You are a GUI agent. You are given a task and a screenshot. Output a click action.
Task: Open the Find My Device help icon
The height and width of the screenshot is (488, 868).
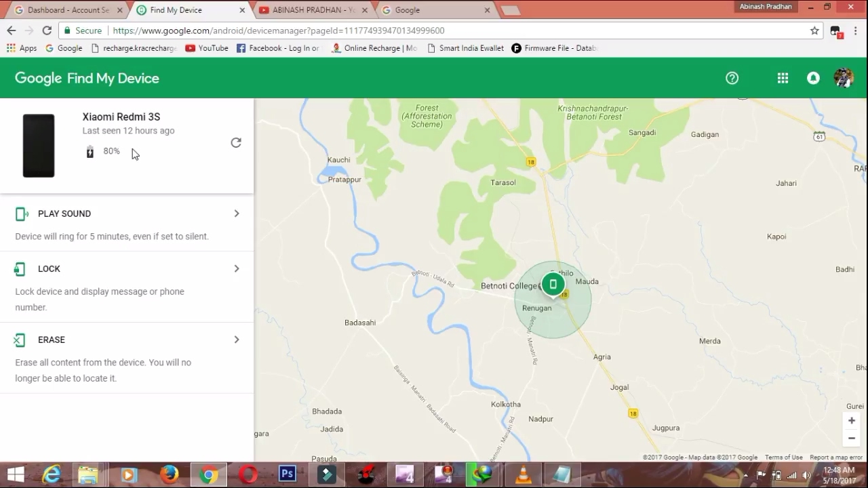coord(732,78)
